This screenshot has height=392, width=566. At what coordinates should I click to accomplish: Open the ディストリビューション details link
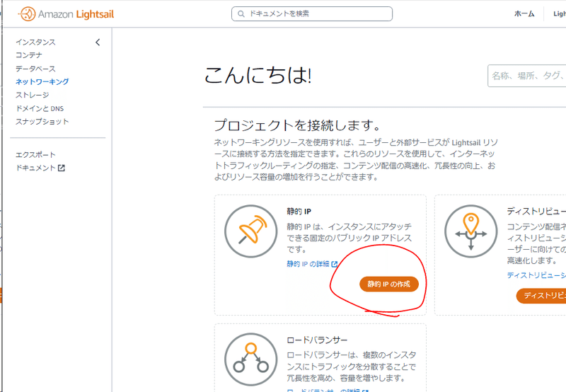(x=536, y=275)
